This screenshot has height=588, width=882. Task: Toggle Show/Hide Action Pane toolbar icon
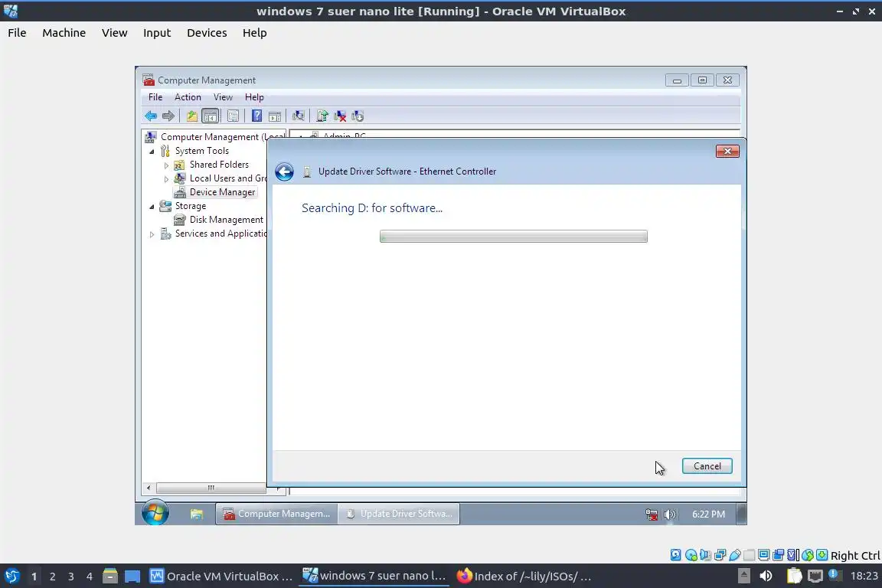(x=275, y=116)
